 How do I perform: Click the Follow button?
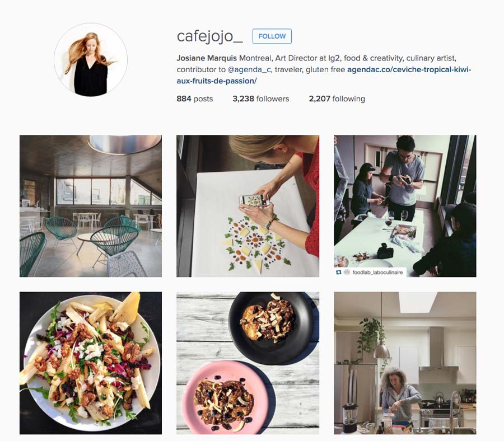pyautogui.click(x=272, y=36)
